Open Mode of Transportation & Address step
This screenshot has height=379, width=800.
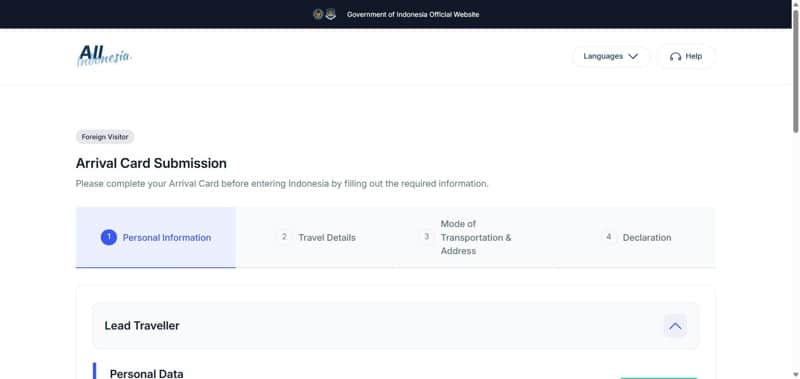tap(476, 237)
